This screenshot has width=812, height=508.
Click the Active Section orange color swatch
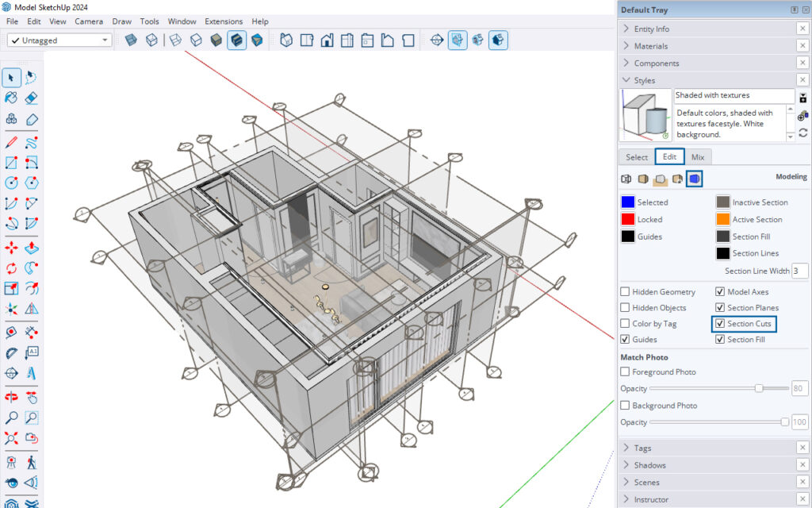click(x=723, y=220)
